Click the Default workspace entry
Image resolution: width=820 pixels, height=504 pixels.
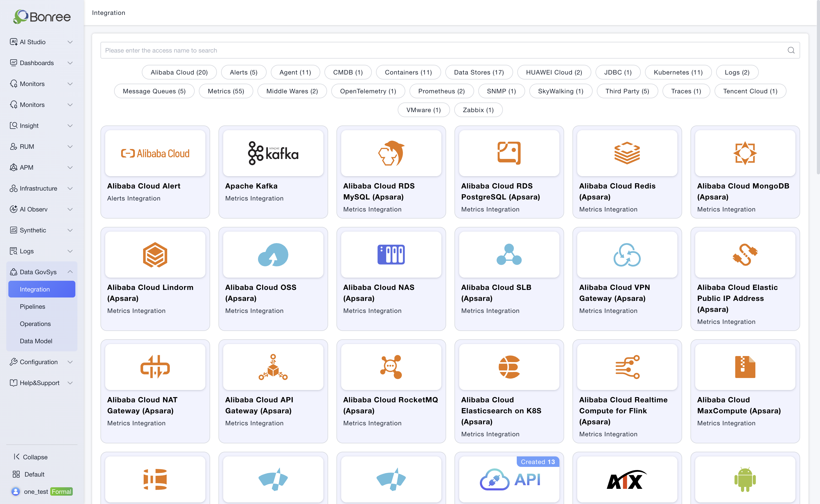coord(29,474)
